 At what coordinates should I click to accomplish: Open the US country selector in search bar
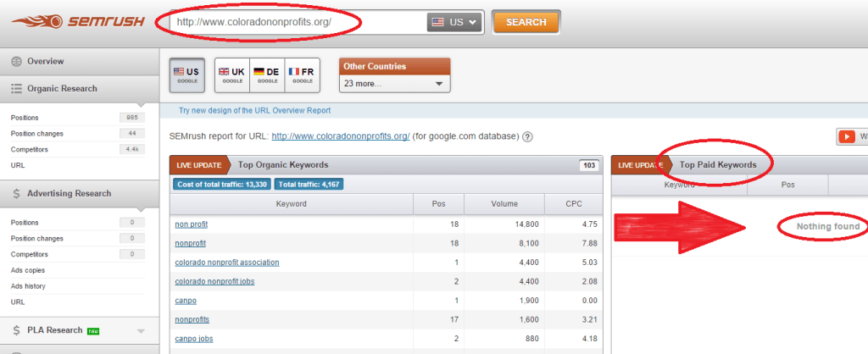454,22
